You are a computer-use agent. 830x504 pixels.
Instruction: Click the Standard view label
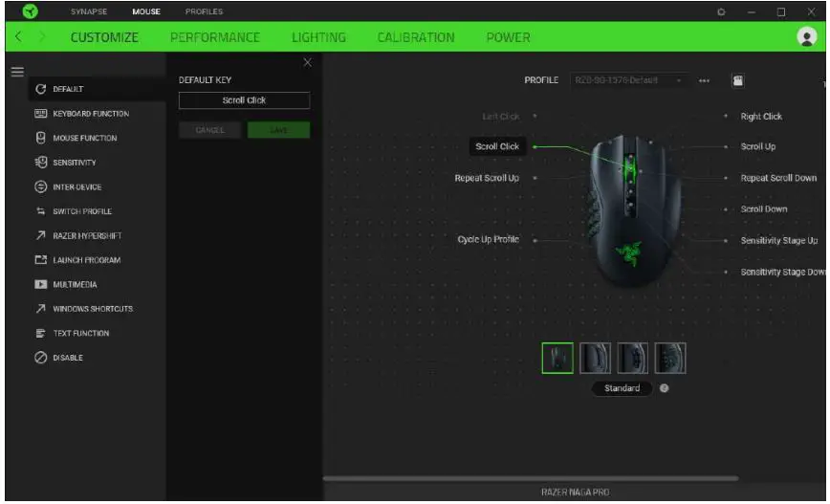pyautogui.click(x=622, y=388)
